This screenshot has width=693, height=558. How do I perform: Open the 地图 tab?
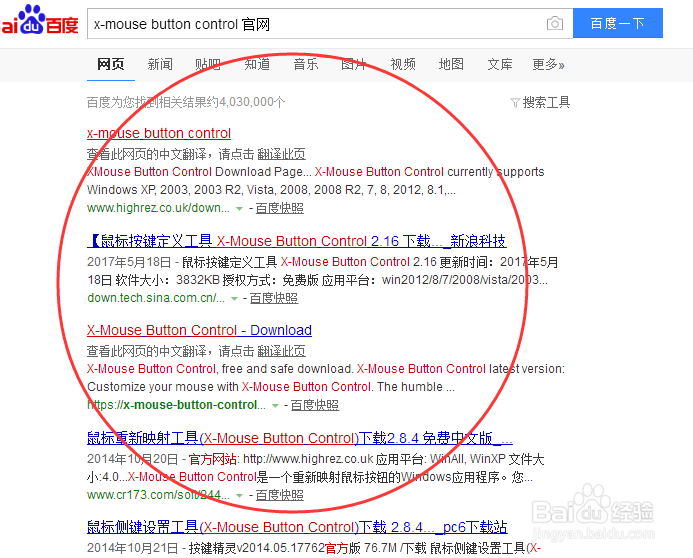451,65
